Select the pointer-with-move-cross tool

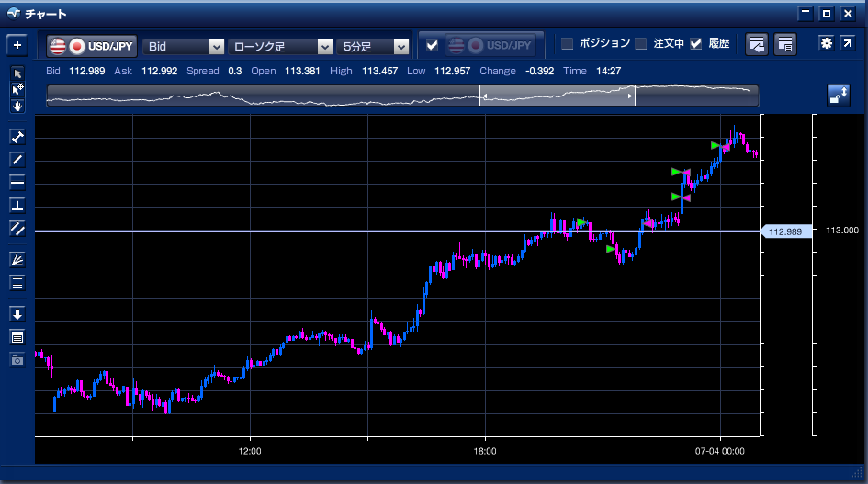(x=17, y=89)
